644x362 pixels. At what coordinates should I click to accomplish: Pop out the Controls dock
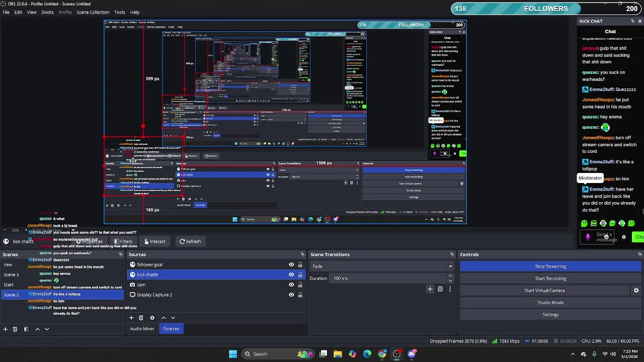coord(639,254)
